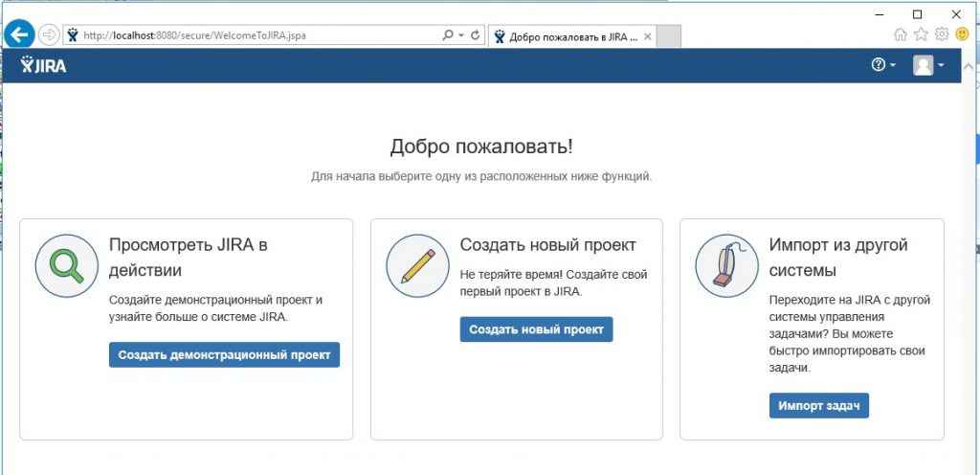Click the green magnifying glass illustration
Screen dimensions: 980x475
[x=67, y=265]
